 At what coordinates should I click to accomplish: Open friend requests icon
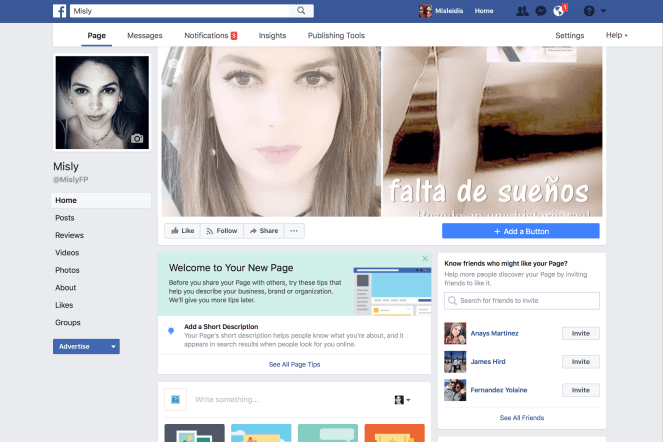pyautogui.click(x=522, y=11)
